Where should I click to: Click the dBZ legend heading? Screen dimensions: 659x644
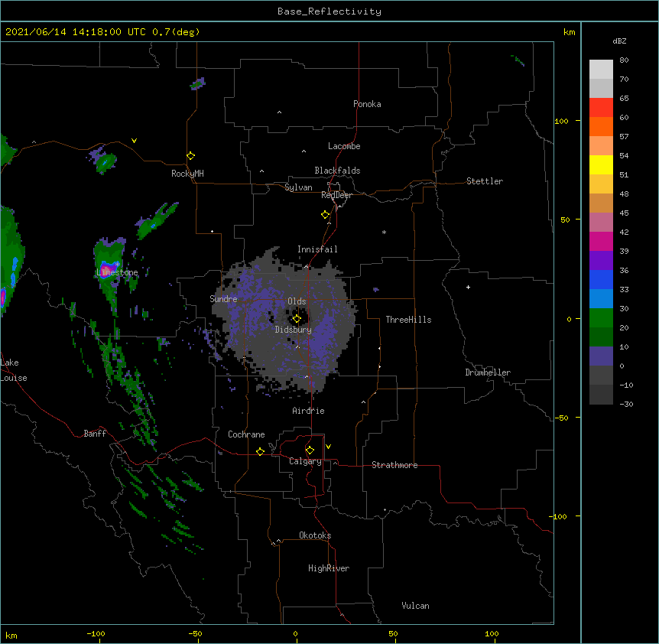tap(619, 41)
